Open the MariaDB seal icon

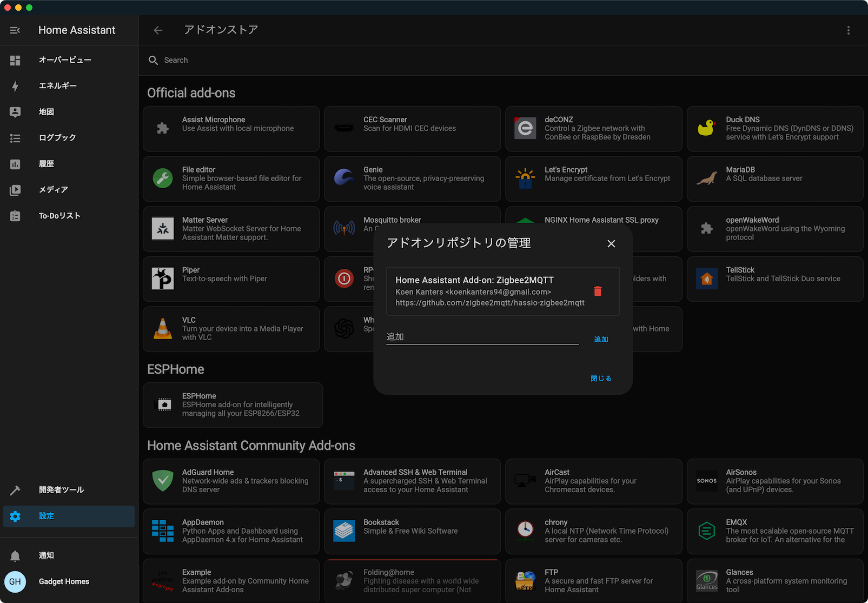(706, 178)
